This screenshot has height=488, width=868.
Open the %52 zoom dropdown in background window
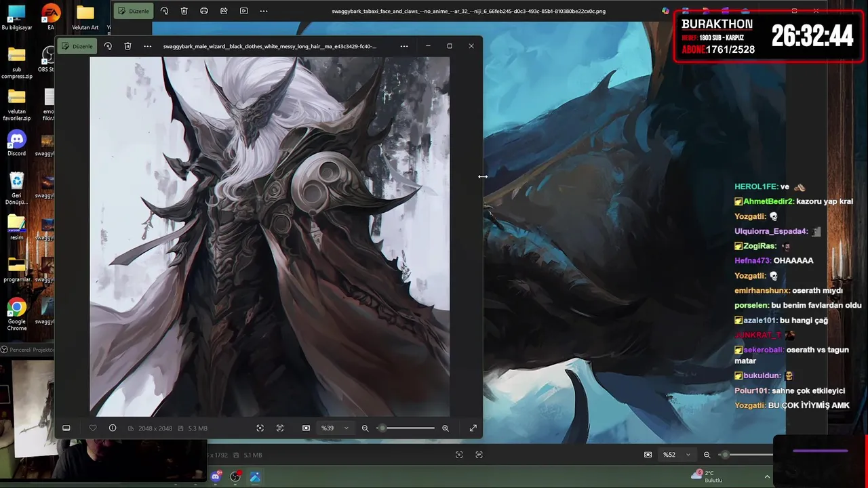pos(677,455)
